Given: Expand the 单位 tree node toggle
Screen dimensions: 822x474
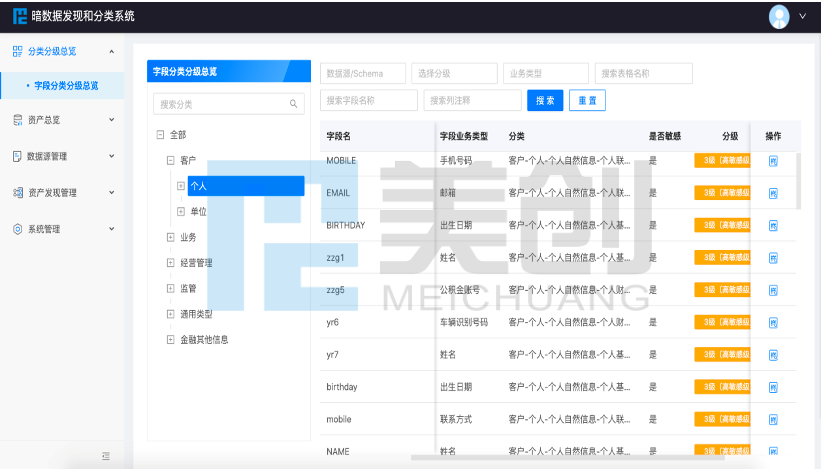Looking at the screenshot, I should [181, 211].
